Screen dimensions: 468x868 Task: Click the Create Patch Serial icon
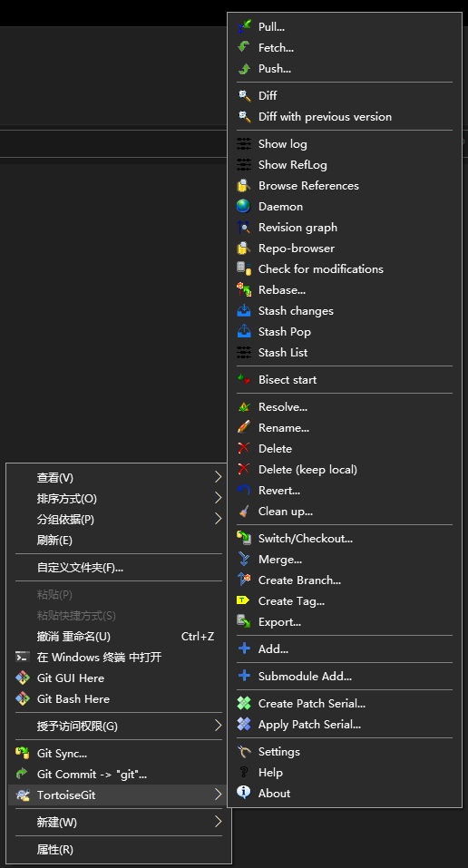[244, 703]
